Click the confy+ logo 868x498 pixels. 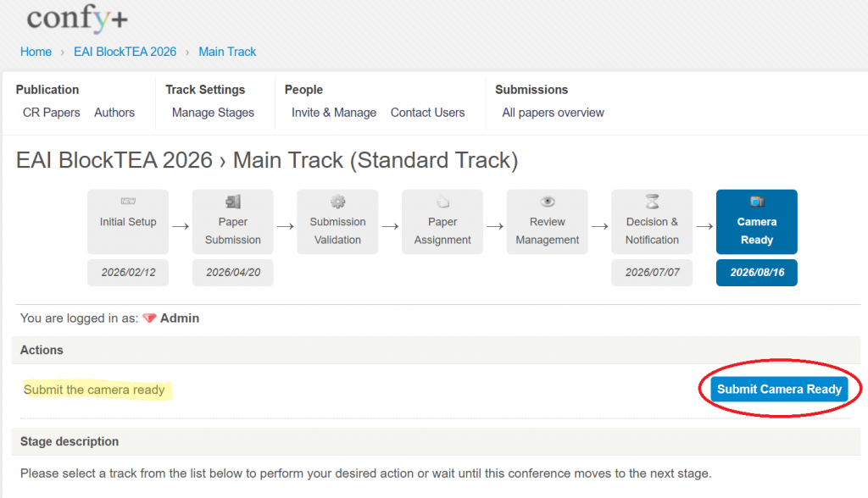coord(77,19)
